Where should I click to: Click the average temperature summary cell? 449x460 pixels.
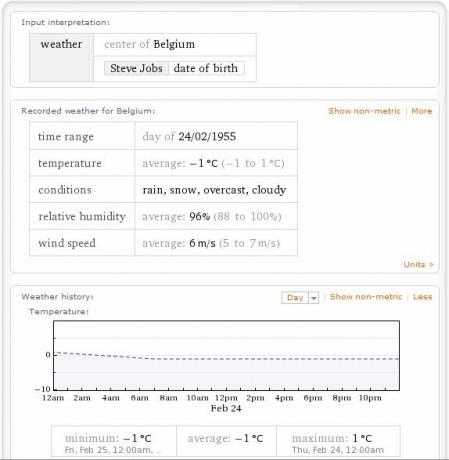pyautogui.click(x=226, y=441)
